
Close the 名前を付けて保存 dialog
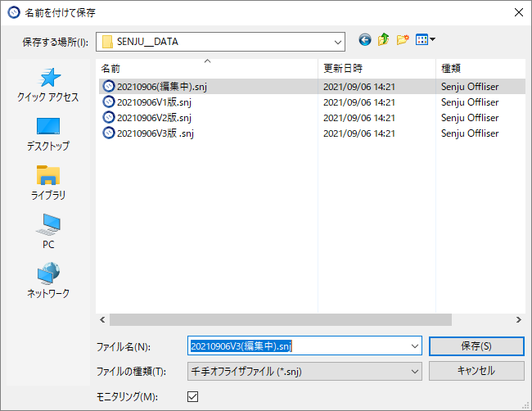pyautogui.click(x=519, y=12)
